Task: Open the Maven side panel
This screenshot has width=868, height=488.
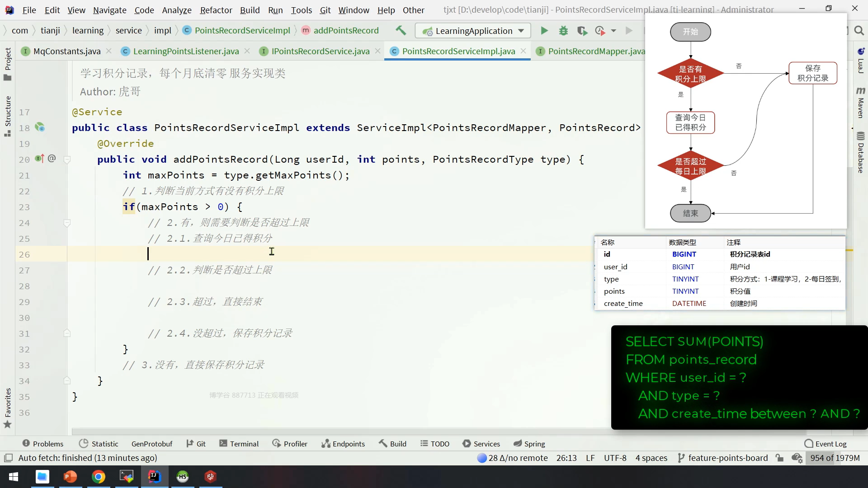Action: 860,103
